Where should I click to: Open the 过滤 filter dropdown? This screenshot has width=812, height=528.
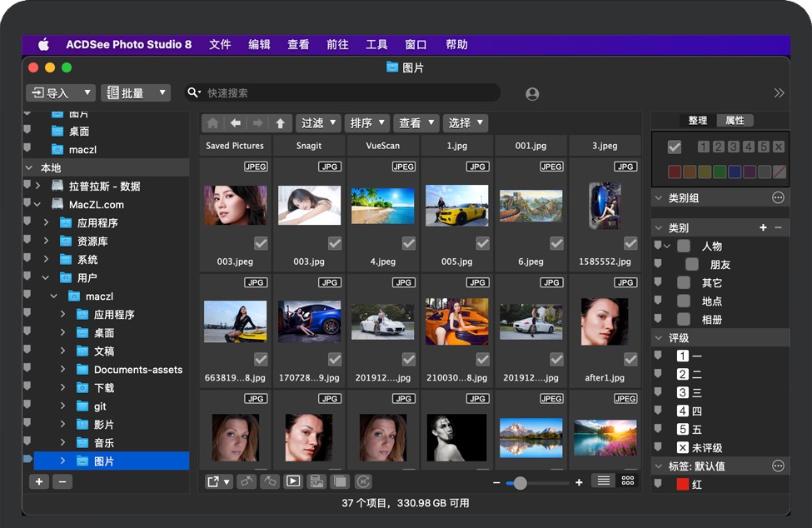[318, 123]
